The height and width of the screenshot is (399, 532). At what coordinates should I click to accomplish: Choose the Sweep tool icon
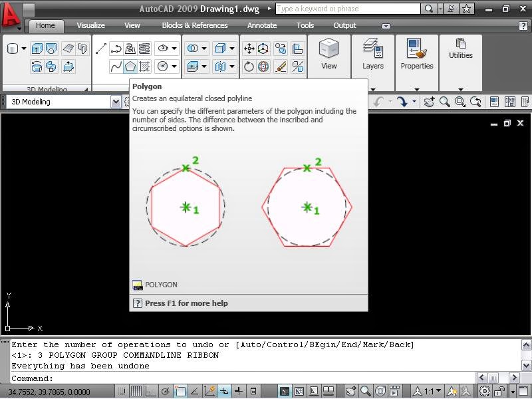(x=51, y=66)
